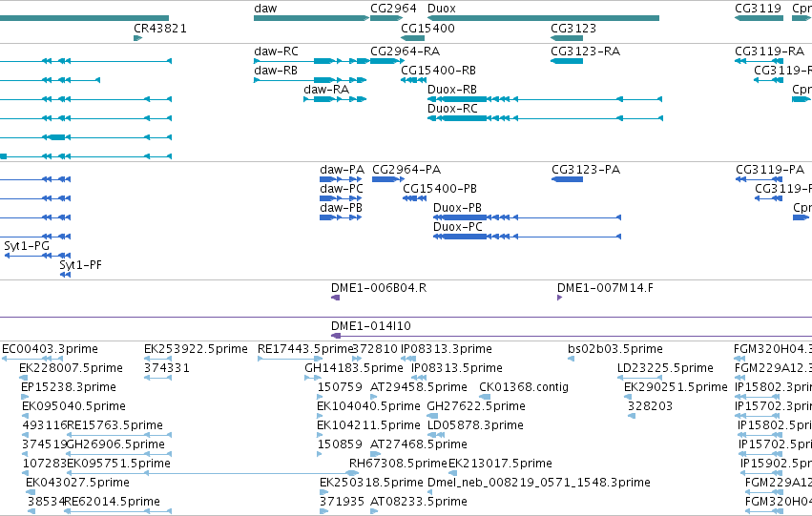The height and width of the screenshot is (516, 812).
Task: Click the AT08233.5prime EST feature
Action: (373, 511)
